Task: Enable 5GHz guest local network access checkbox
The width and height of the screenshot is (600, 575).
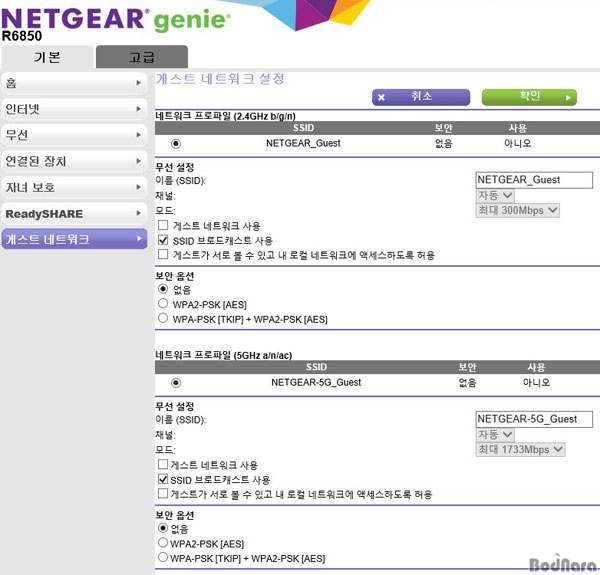Action: click(x=163, y=494)
